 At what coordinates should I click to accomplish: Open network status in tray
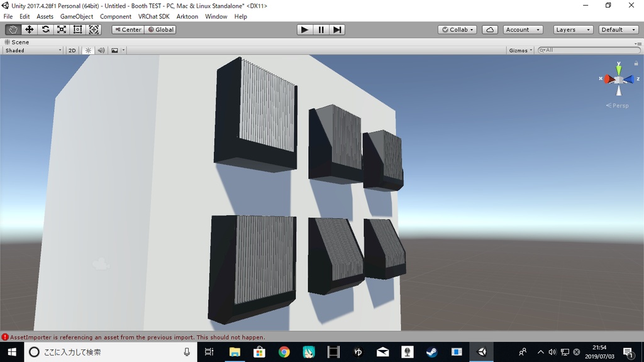[x=565, y=352]
